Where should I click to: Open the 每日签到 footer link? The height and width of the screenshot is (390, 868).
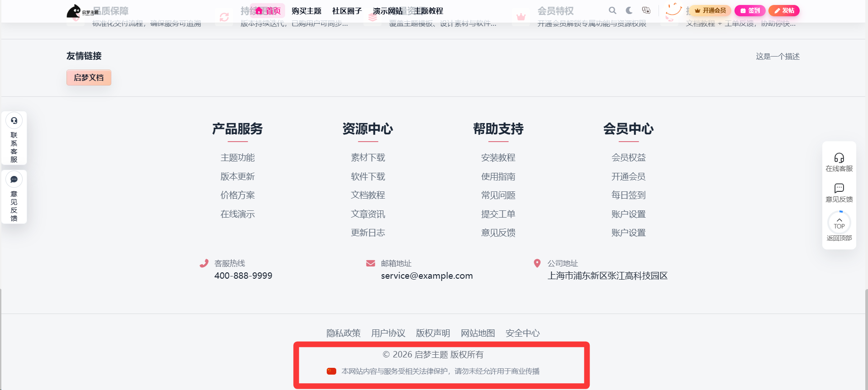tap(629, 195)
